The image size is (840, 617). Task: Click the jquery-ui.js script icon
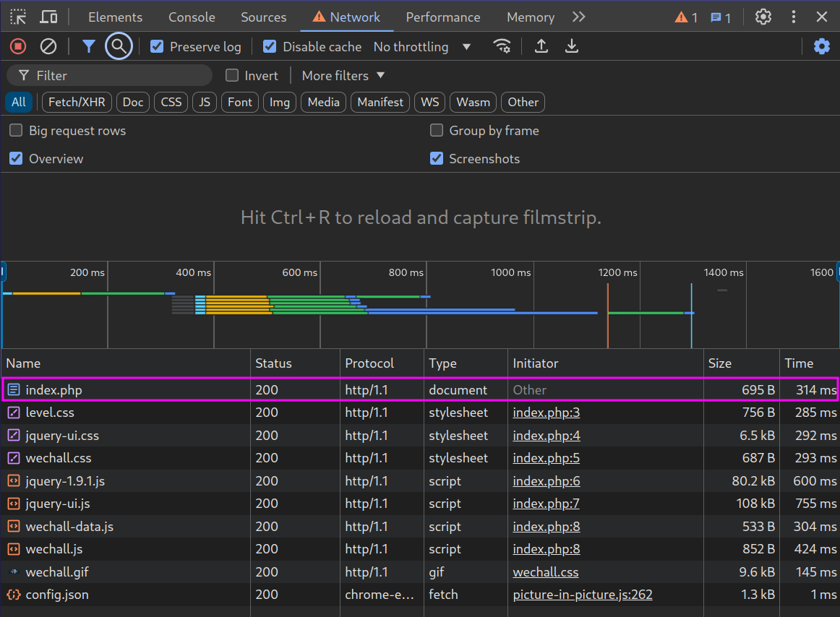pos(14,504)
